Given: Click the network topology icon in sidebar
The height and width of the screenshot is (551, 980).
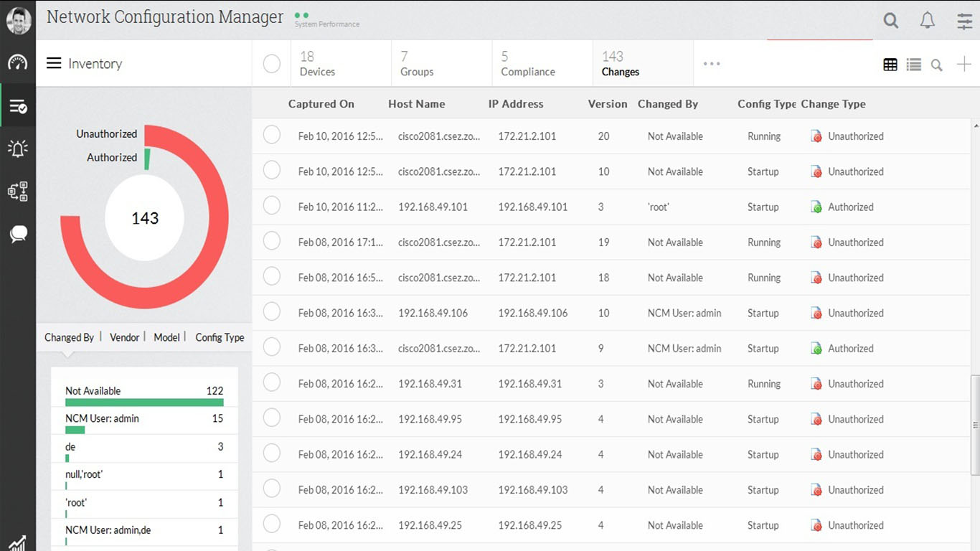Looking at the screenshot, I should [18, 192].
